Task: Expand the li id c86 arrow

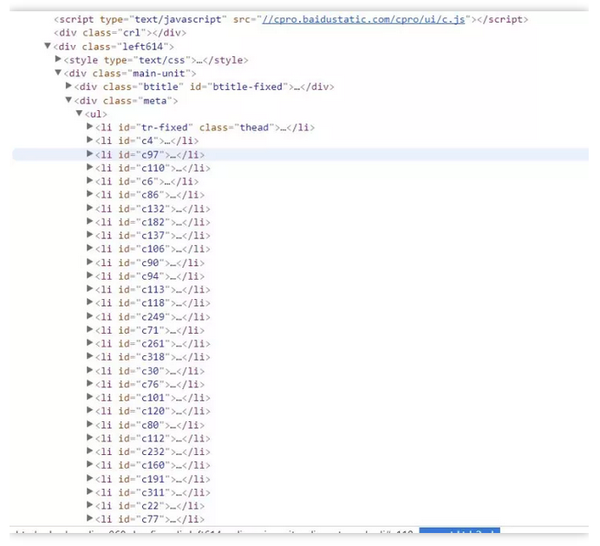Action: [90, 194]
